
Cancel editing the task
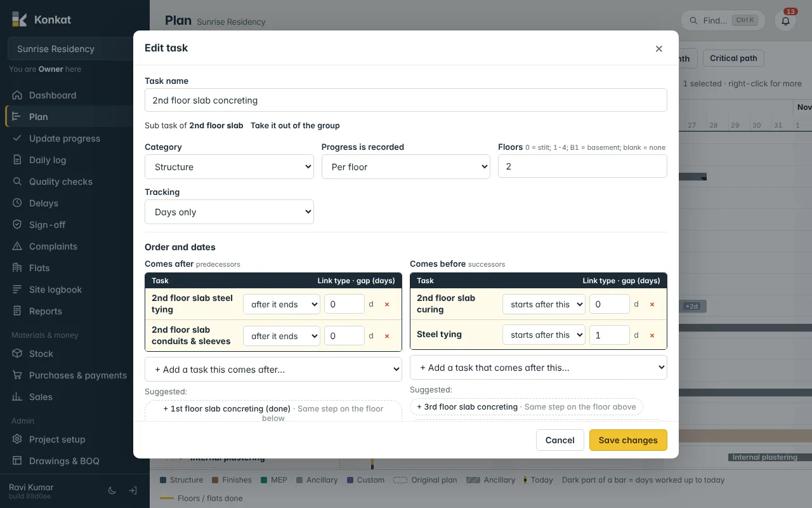560,440
